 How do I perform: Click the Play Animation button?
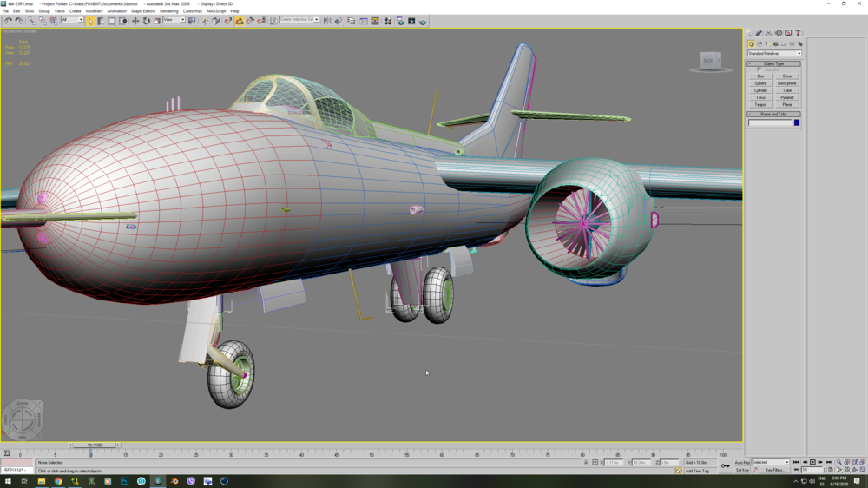tap(812, 462)
